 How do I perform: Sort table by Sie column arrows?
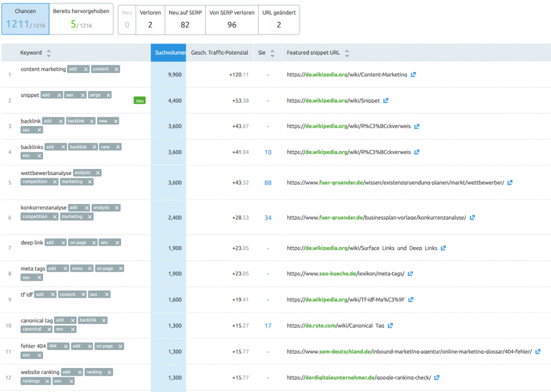point(272,53)
